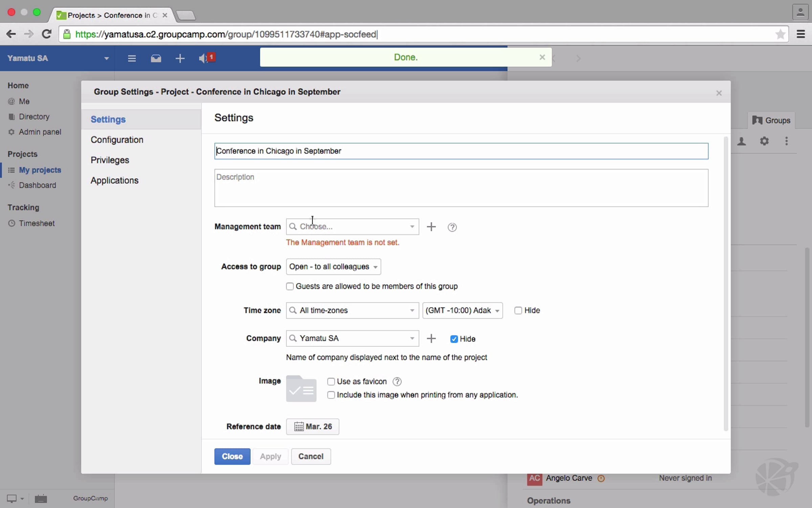
Task: Click the announcements megaphone icon
Action: point(203,58)
